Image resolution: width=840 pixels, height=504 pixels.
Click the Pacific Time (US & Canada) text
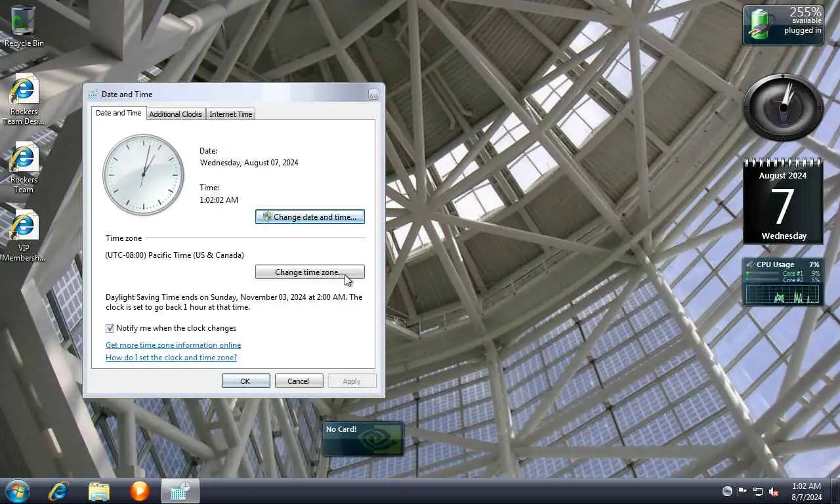point(175,255)
